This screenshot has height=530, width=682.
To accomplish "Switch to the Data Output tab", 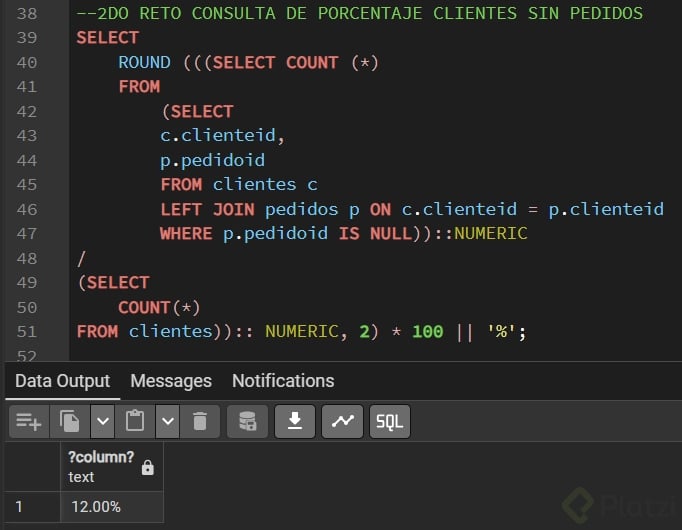I will click(x=63, y=381).
